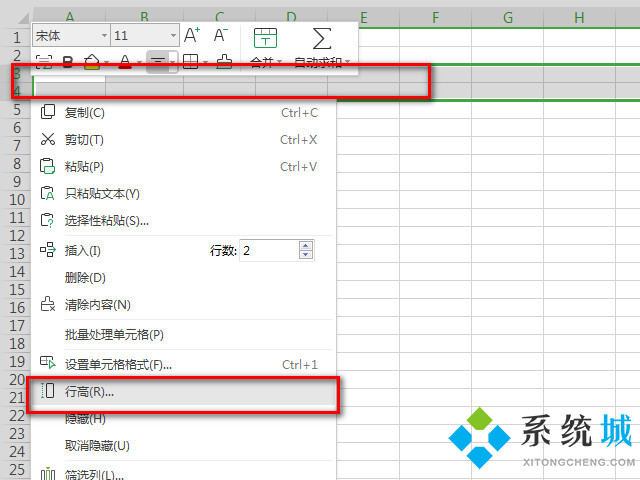Open the font size 11 dropdown

[x=173, y=36]
